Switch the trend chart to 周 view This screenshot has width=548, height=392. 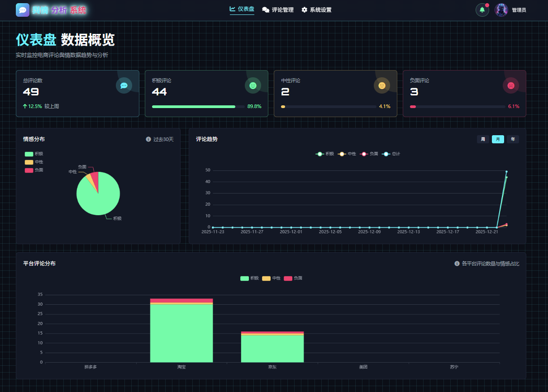[483, 139]
